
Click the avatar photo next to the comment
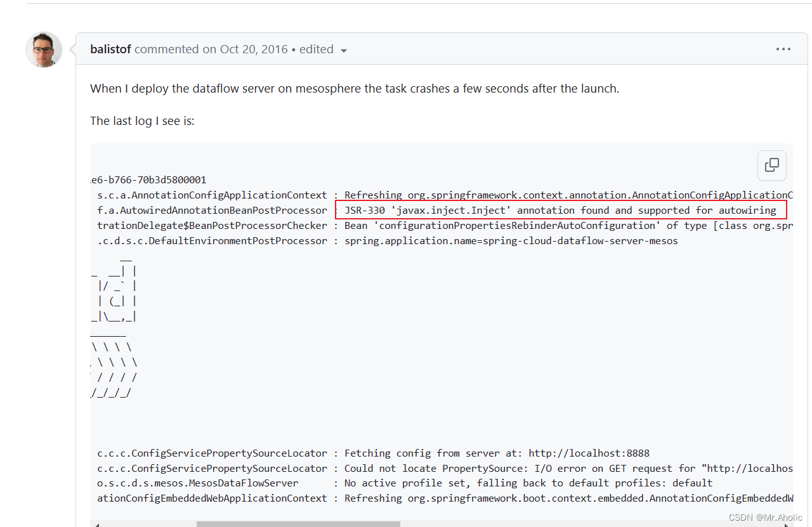[x=43, y=49]
